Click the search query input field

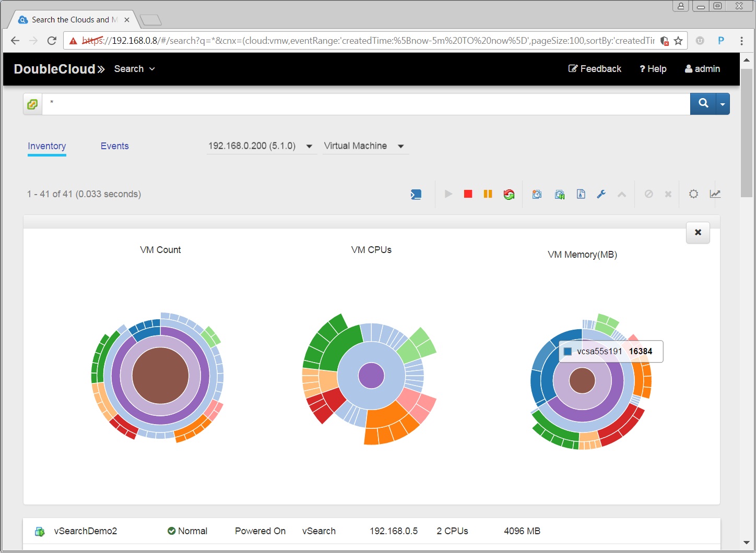click(365, 104)
